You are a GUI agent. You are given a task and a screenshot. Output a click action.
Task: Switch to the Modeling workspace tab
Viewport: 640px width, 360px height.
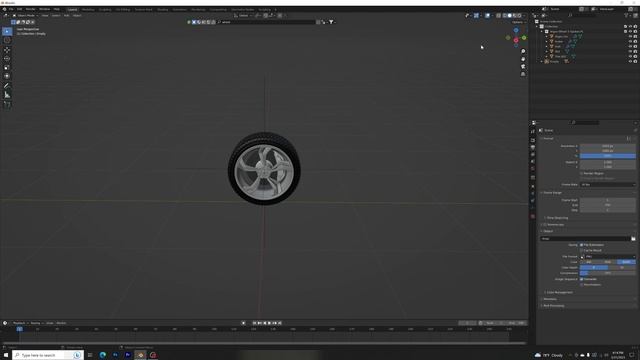coord(88,9)
